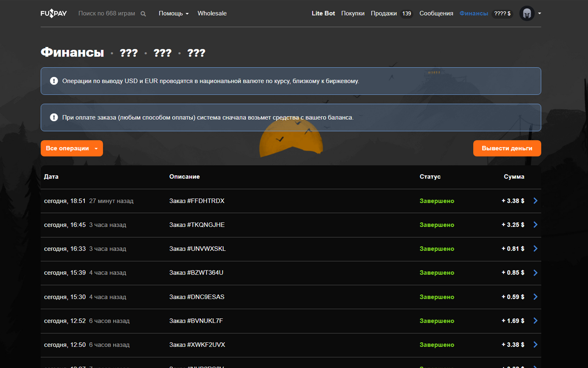
Task: Open Сообщения in the navigation
Action: (x=436, y=13)
